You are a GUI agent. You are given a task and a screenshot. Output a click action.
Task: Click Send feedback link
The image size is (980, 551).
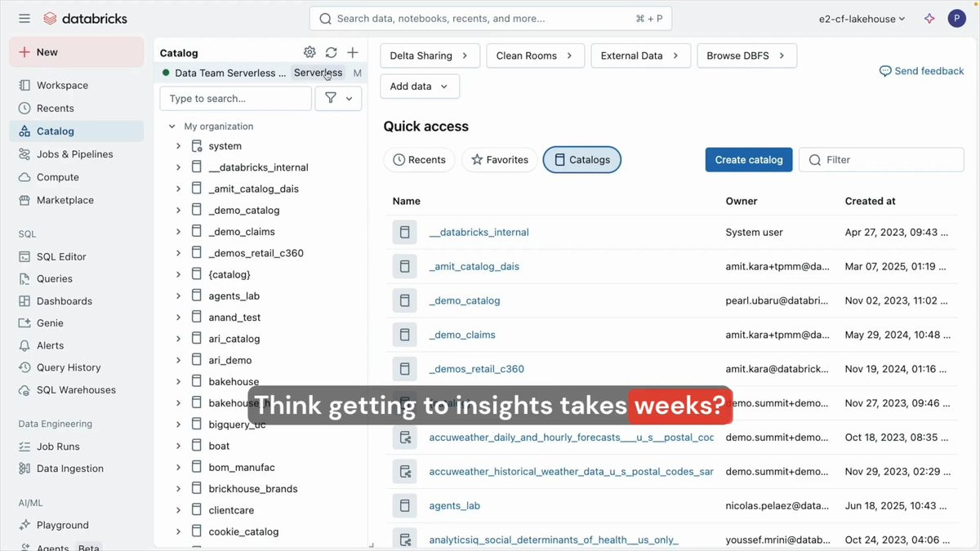(x=921, y=71)
